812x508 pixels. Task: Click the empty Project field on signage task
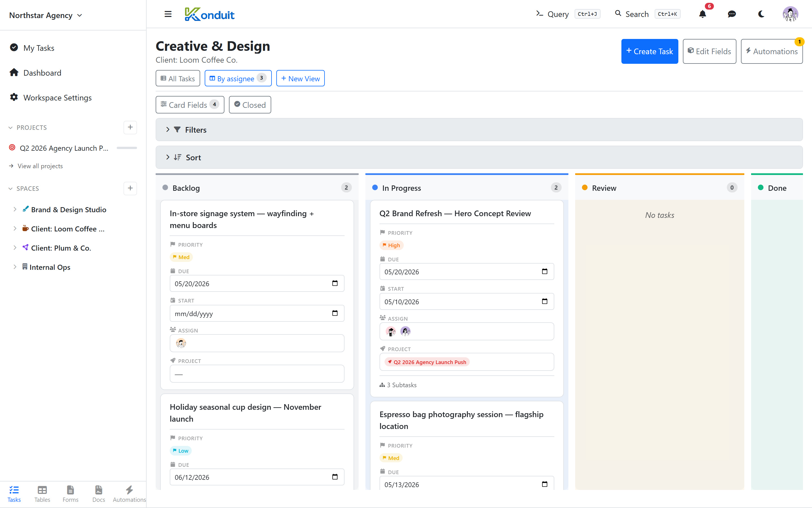pyautogui.click(x=257, y=374)
